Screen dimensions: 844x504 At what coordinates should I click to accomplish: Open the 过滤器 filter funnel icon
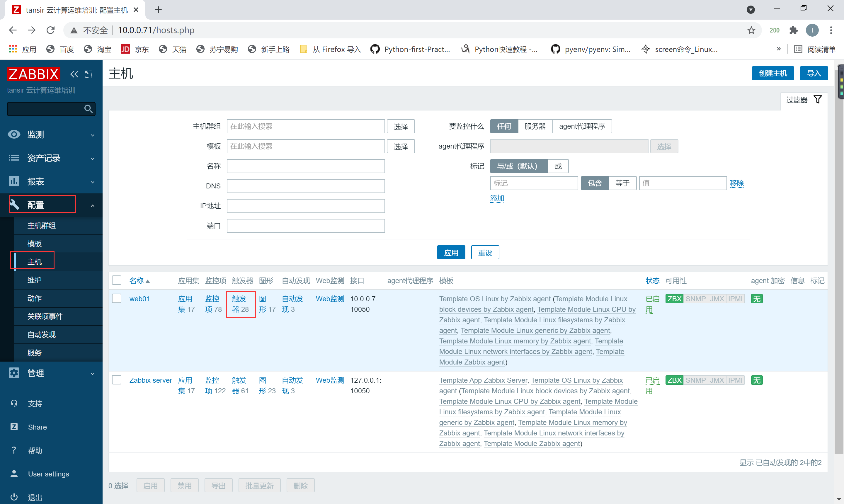coord(818,100)
